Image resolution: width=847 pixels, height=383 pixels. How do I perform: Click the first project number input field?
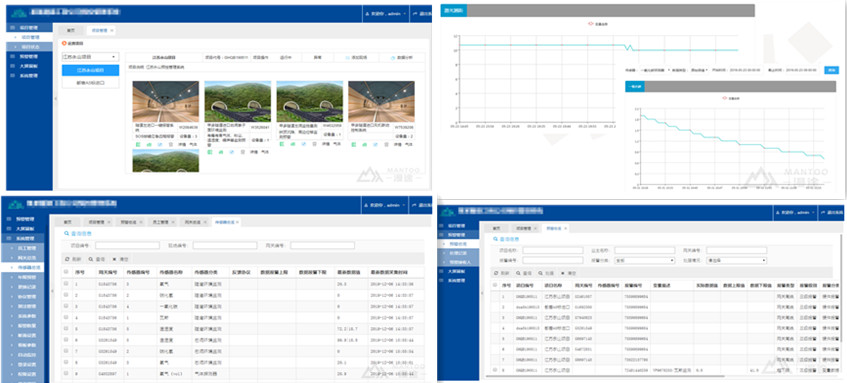[127, 245]
